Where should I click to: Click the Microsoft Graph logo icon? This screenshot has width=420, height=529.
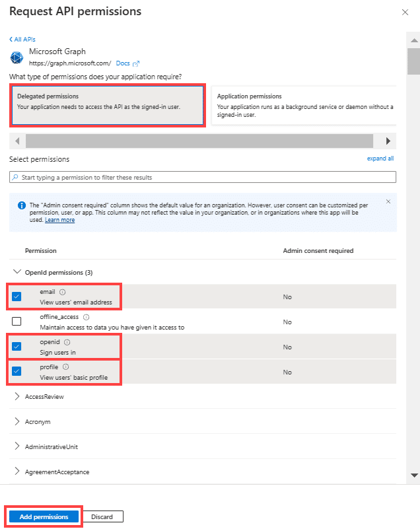click(x=17, y=57)
